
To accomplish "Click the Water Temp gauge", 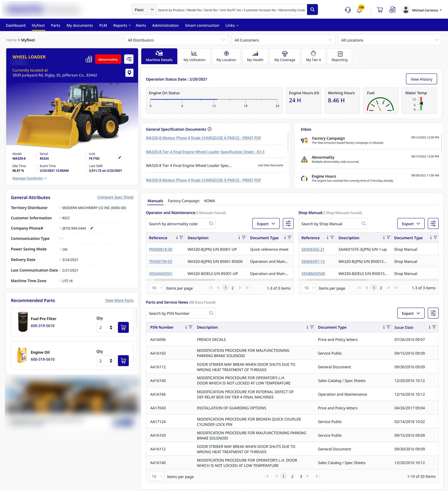I will (x=419, y=104).
